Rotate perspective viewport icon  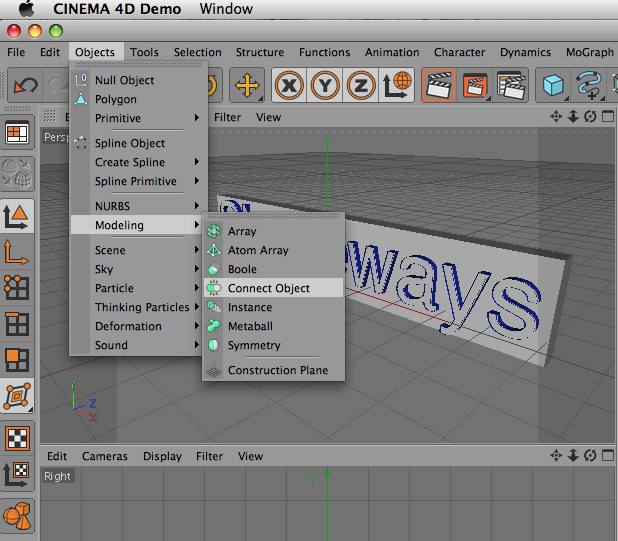pyautogui.click(x=590, y=117)
